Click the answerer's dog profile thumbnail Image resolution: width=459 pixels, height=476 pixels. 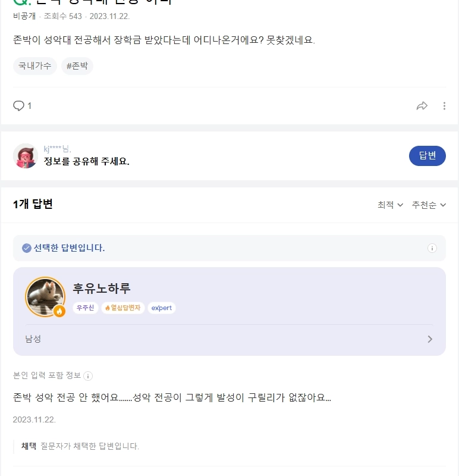click(x=44, y=296)
